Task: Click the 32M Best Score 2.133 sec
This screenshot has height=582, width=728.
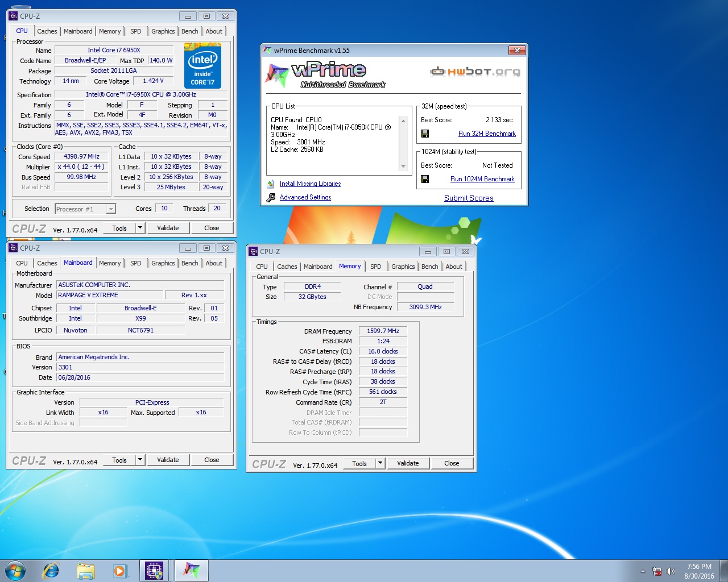Action: 499,120
